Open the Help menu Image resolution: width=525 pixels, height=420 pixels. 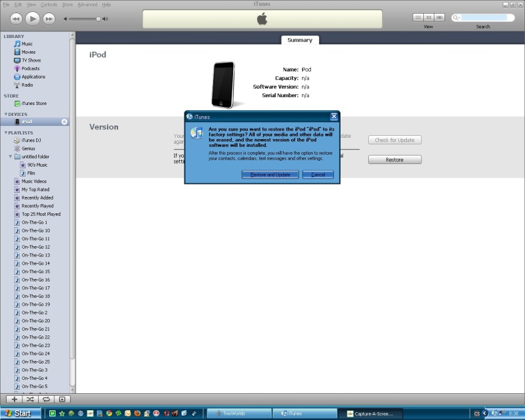[106, 5]
